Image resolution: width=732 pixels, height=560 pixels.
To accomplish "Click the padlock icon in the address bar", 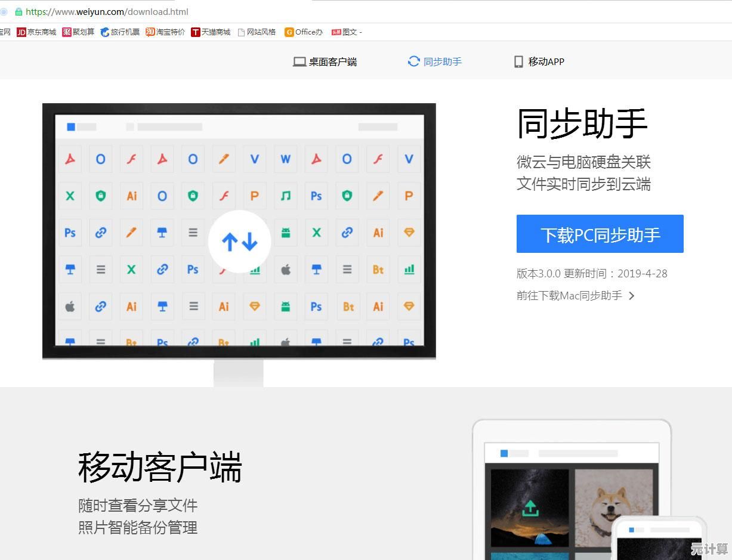I will coord(18,11).
